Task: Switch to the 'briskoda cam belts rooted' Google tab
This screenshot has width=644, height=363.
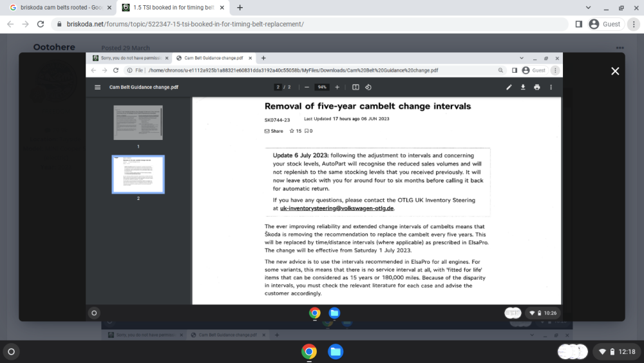Action: pyautogui.click(x=61, y=7)
